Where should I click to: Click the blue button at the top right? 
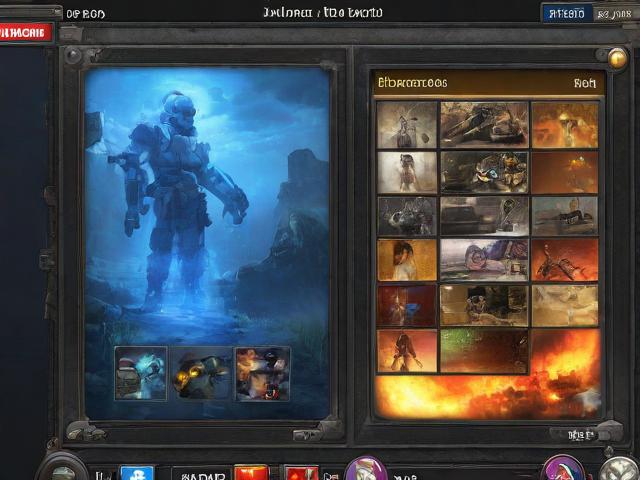click(567, 14)
